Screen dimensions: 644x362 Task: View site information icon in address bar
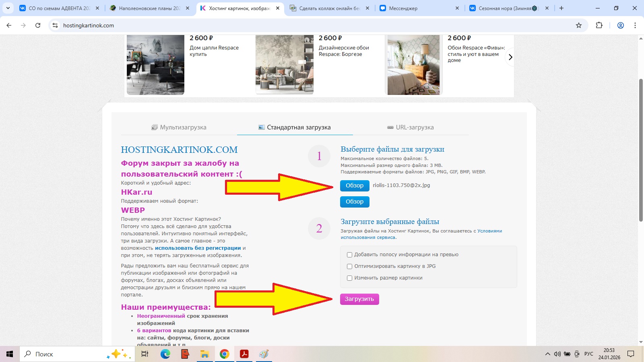click(55, 25)
